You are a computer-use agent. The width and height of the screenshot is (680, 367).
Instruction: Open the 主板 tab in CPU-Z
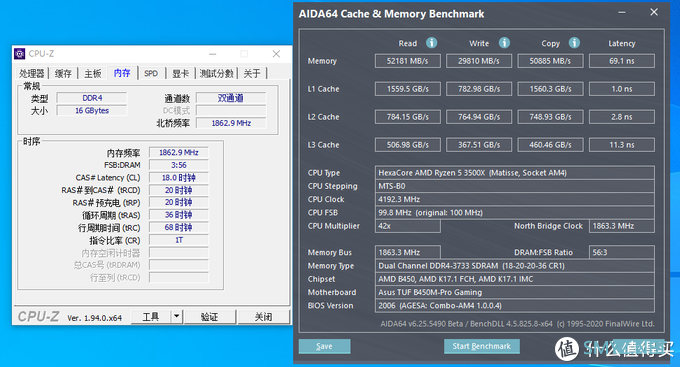(x=92, y=73)
